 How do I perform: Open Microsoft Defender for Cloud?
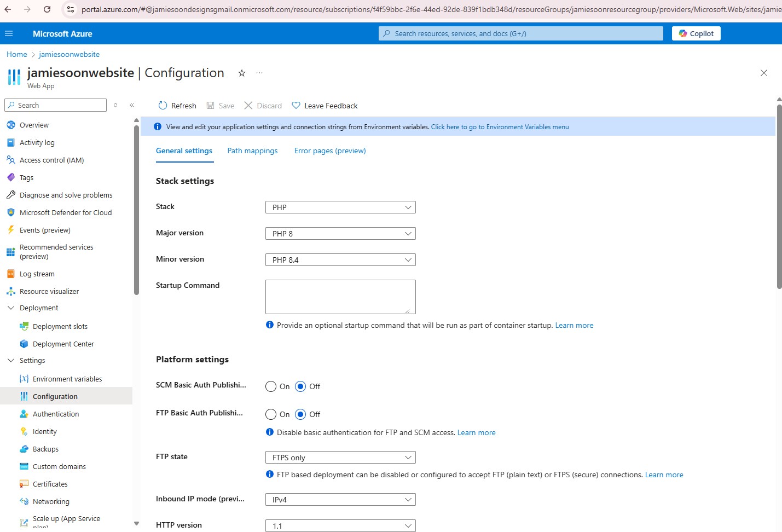pyautogui.click(x=65, y=212)
